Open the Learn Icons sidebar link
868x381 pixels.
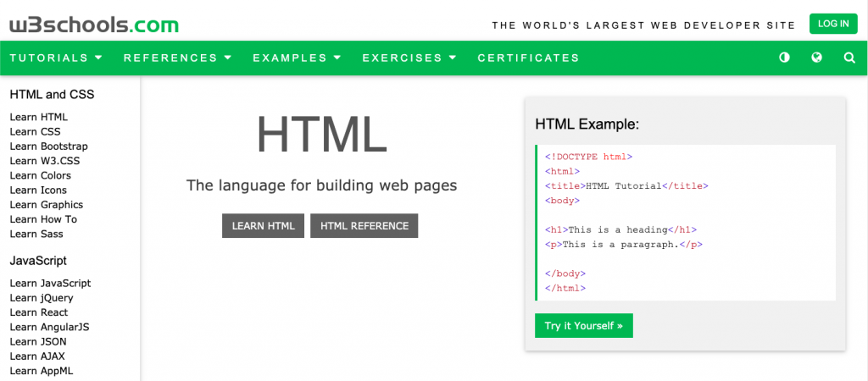click(x=38, y=190)
